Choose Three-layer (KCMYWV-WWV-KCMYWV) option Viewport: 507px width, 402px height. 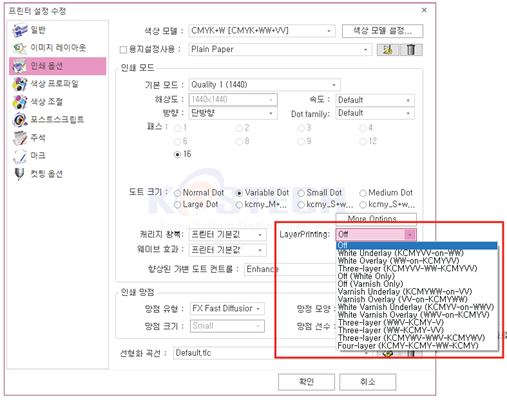coord(417,338)
